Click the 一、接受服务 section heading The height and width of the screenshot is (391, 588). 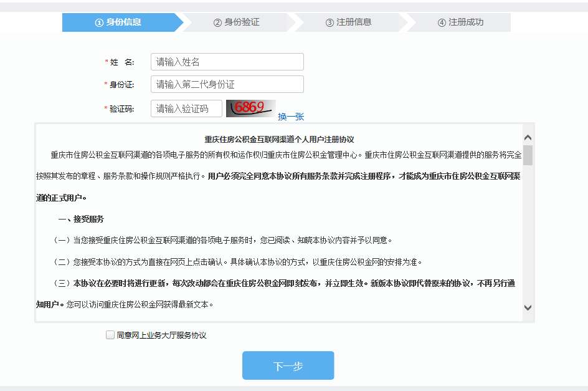81,219
